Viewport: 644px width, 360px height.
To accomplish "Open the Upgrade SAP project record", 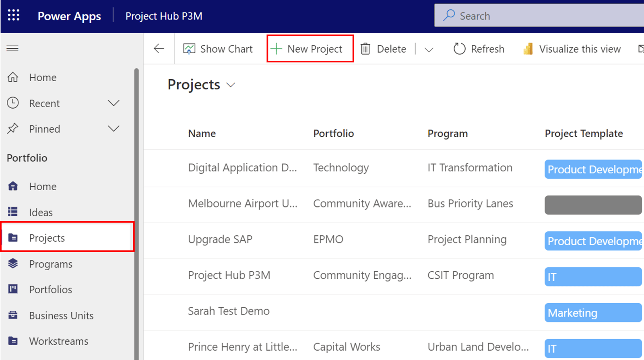I will coord(220,239).
